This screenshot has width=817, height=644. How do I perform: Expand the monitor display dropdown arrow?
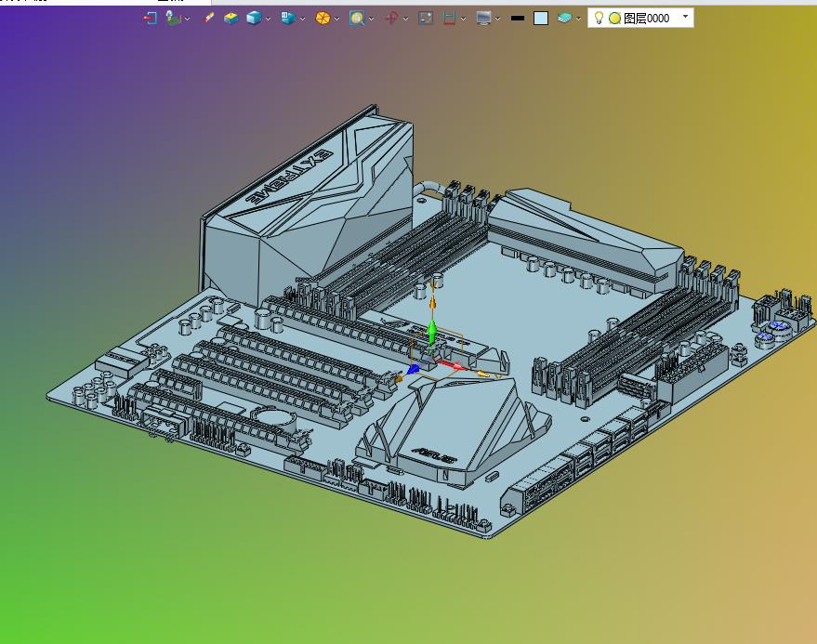497,19
